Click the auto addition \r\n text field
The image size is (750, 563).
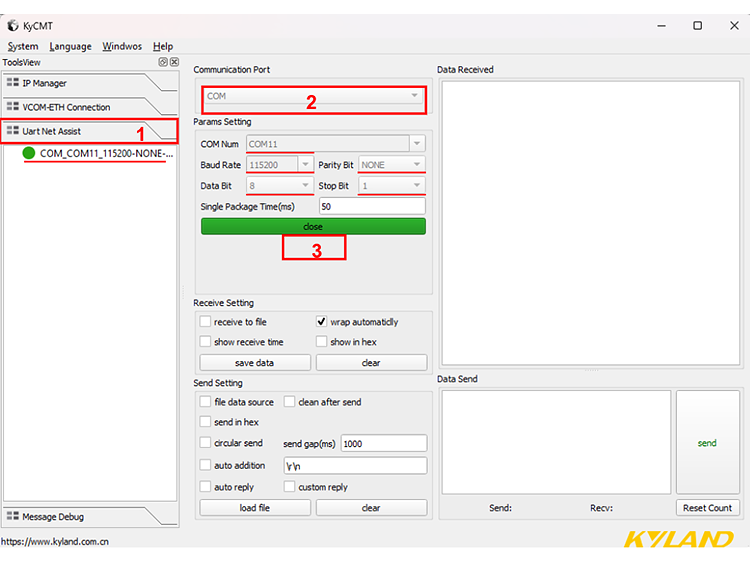(355, 466)
